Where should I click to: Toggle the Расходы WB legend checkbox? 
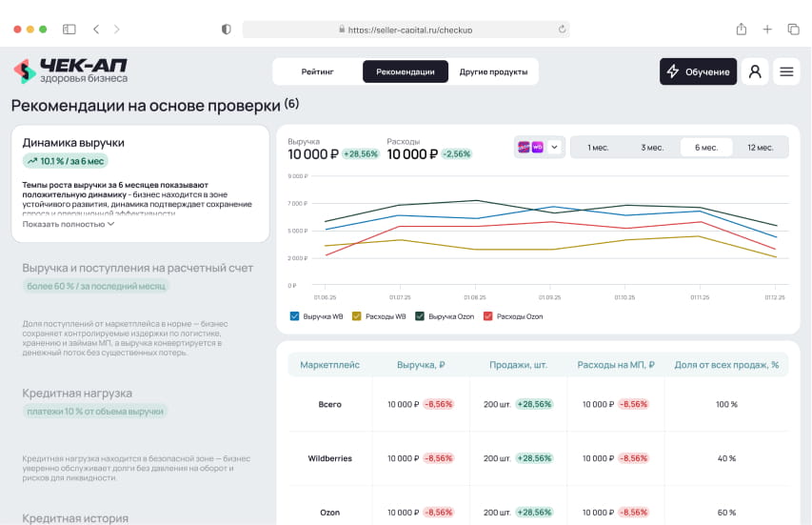tap(357, 316)
